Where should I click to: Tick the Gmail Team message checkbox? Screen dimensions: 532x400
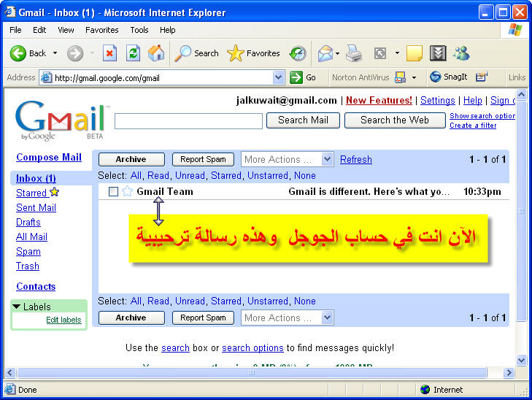click(x=113, y=192)
